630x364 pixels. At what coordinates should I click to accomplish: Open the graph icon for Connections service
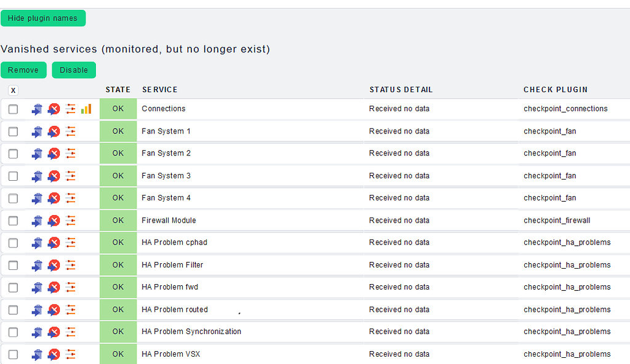pyautogui.click(x=86, y=109)
